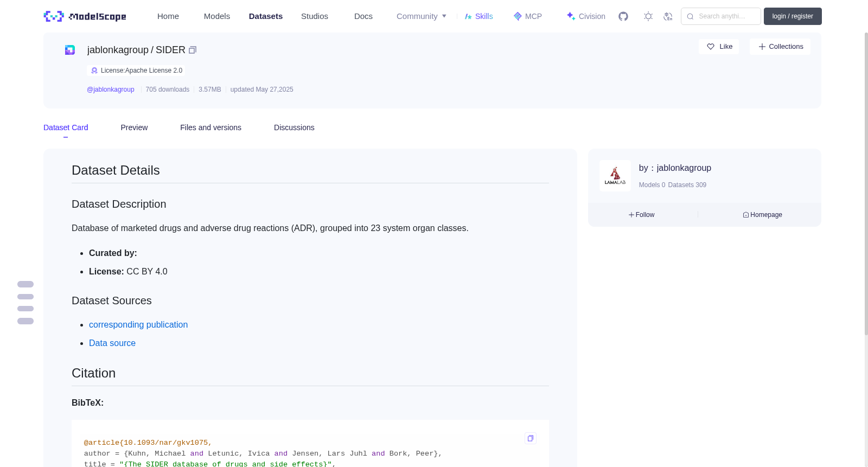
Task: Open the LAMALAB organization avatar
Action: 615,176
